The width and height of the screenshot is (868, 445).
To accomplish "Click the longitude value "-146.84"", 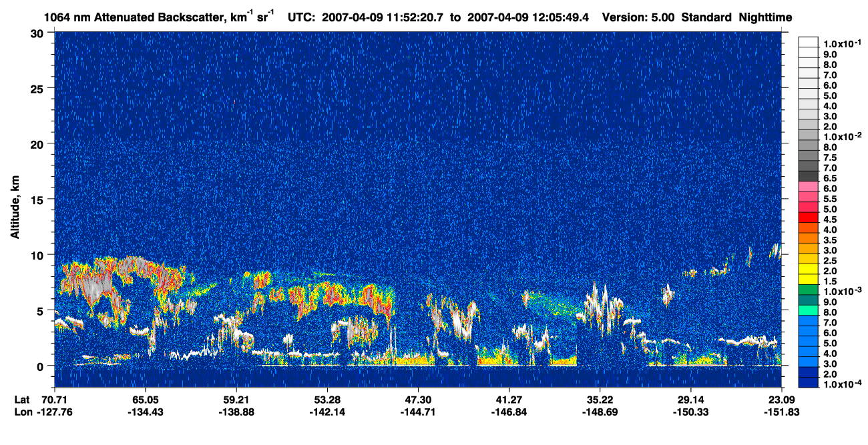I will point(509,412).
